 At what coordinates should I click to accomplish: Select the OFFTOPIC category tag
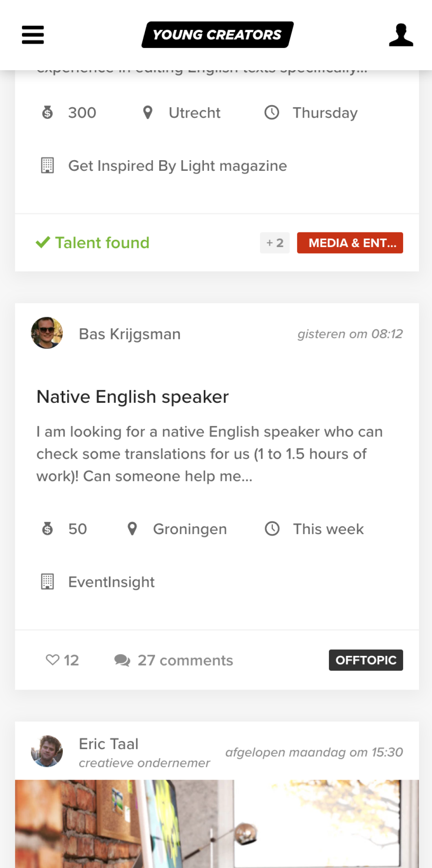(366, 660)
